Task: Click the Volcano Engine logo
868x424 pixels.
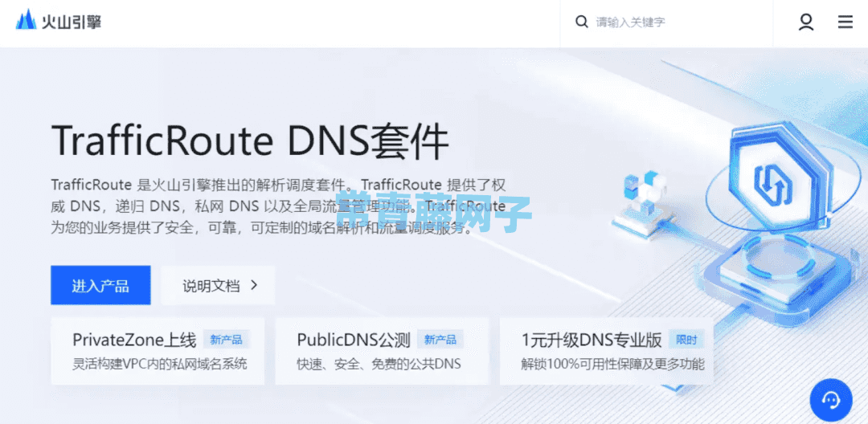Action: click(x=58, y=21)
